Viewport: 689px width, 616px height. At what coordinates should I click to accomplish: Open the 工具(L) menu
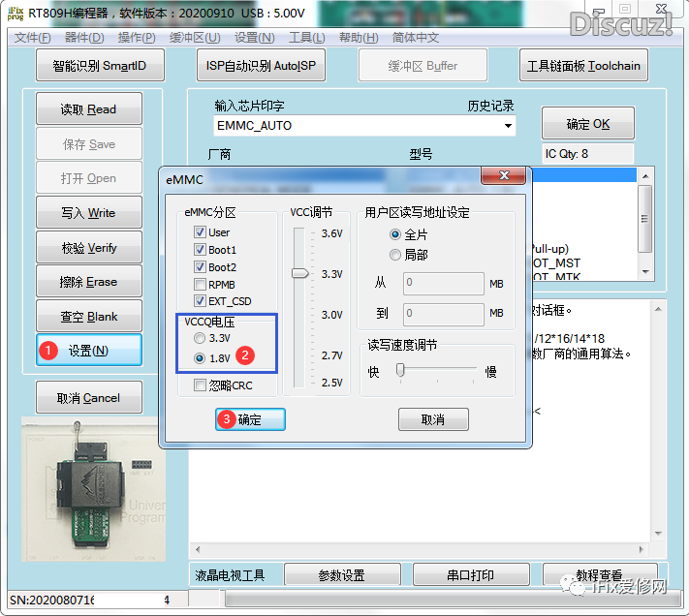click(x=307, y=38)
